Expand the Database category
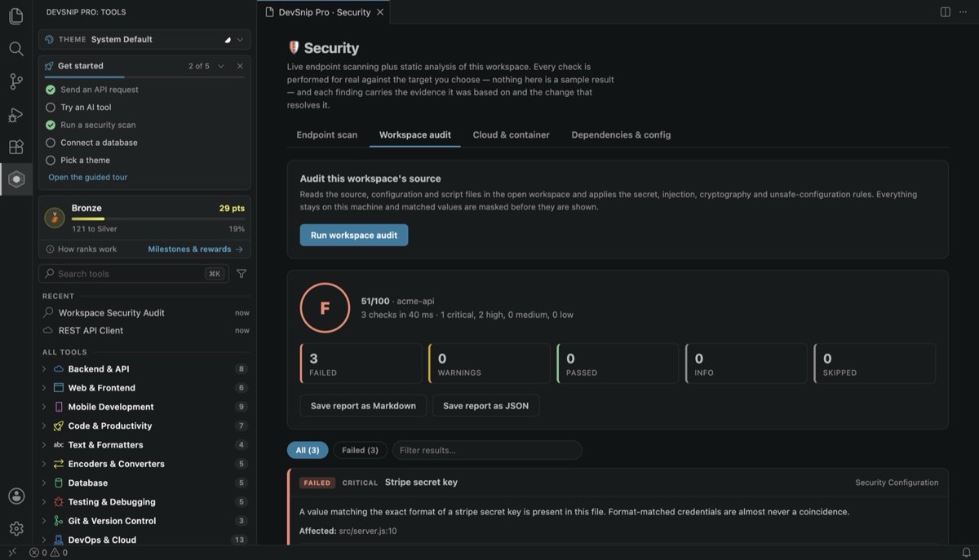 (x=44, y=483)
